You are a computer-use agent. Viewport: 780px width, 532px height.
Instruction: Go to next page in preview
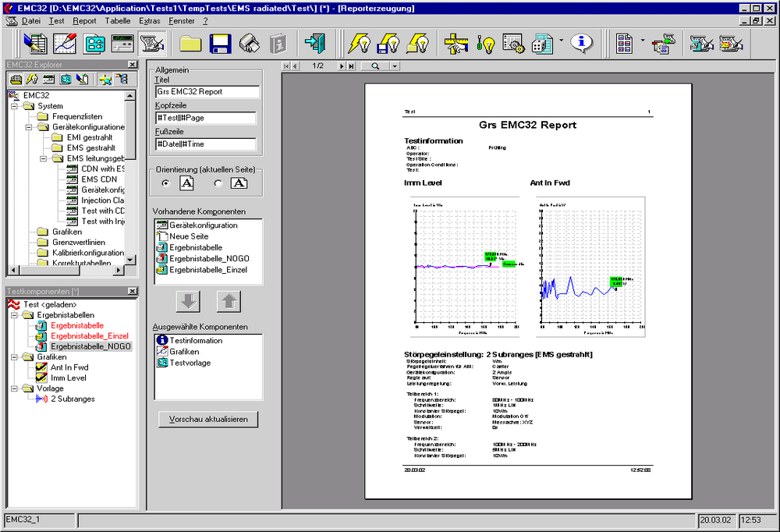(342, 66)
